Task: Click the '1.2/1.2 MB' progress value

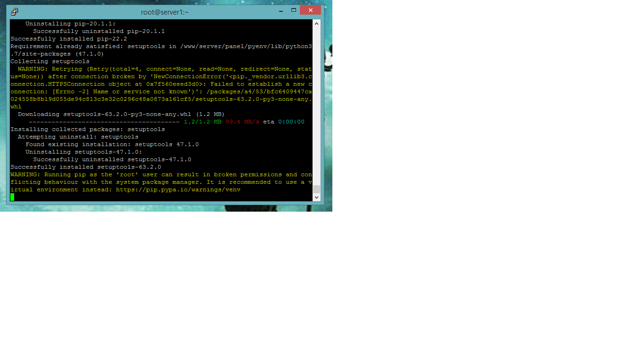Action: click(x=203, y=122)
